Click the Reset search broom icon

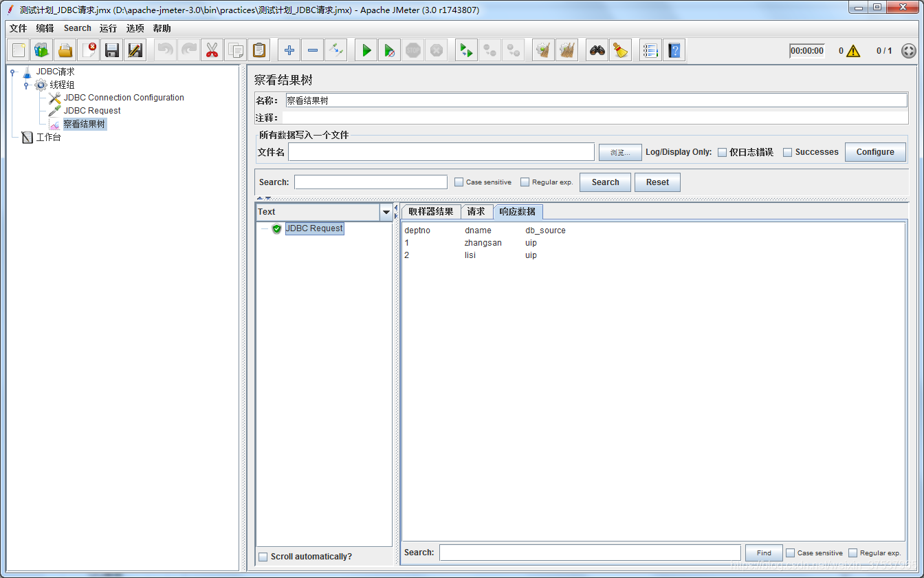(621, 50)
